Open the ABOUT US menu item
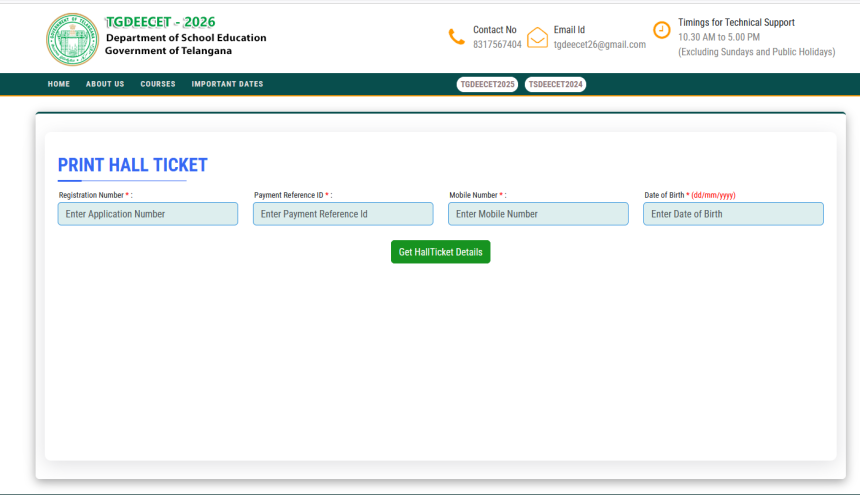The height and width of the screenshot is (495, 860). (105, 84)
